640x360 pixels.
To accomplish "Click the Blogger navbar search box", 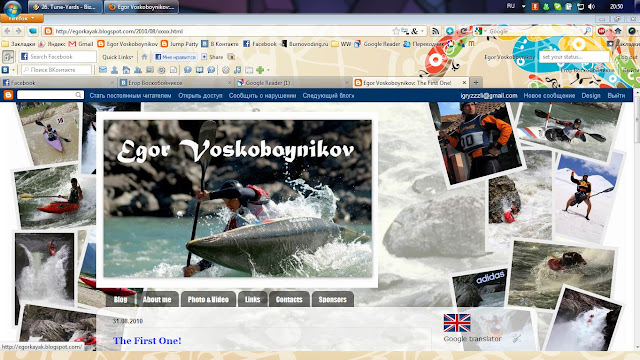I will (50, 95).
